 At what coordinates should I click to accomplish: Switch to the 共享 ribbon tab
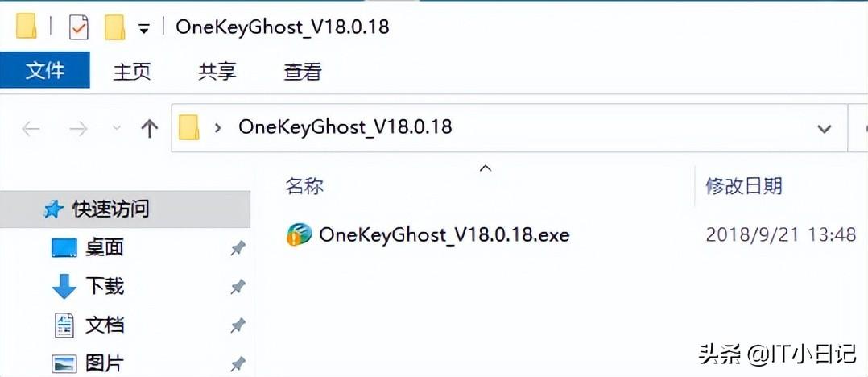click(217, 72)
